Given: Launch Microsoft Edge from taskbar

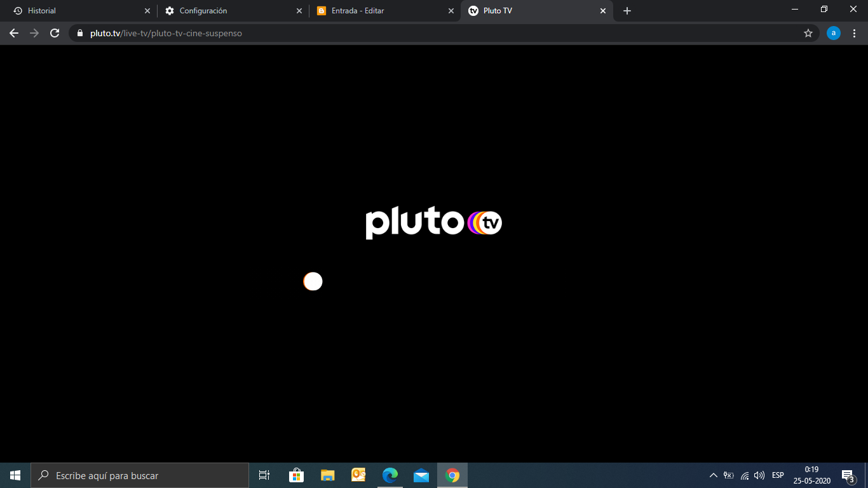Looking at the screenshot, I should tap(390, 475).
